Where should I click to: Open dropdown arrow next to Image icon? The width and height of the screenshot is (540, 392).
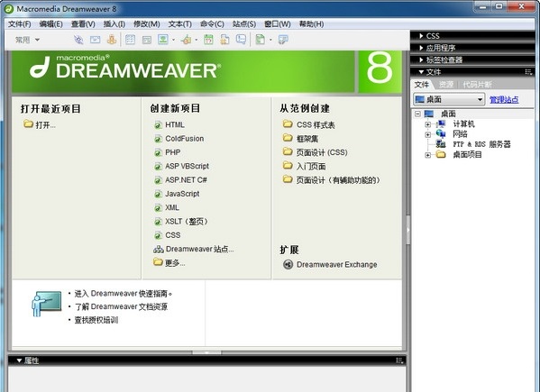point(173,40)
